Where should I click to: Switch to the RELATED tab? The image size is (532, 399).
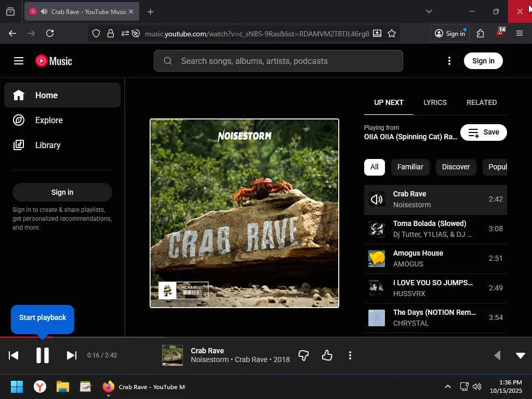coord(482,102)
